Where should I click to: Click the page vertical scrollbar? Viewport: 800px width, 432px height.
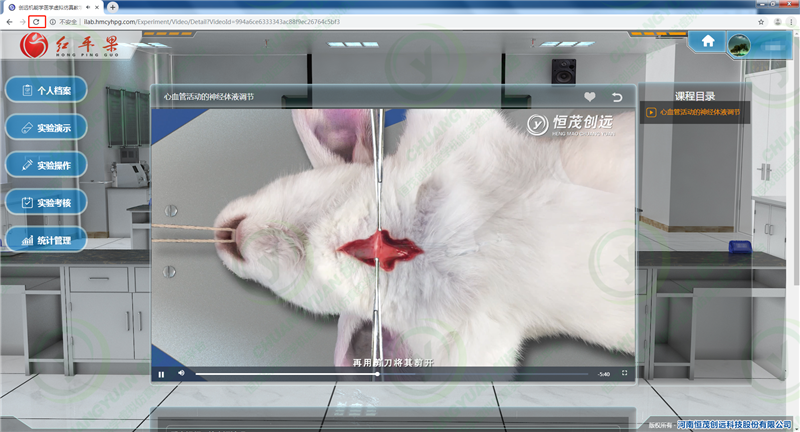point(796,158)
